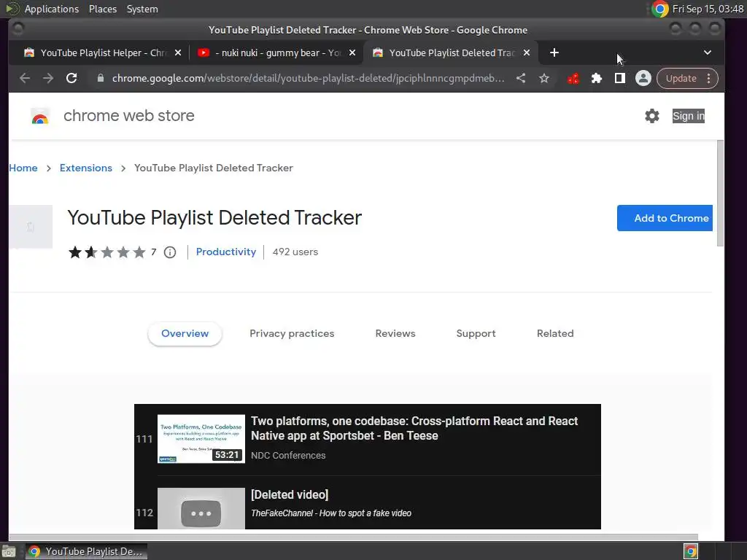This screenshot has height=560, width=747.
Task: Close the YouTube Playlist Deleted Tracker tab
Action: (x=527, y=52)
